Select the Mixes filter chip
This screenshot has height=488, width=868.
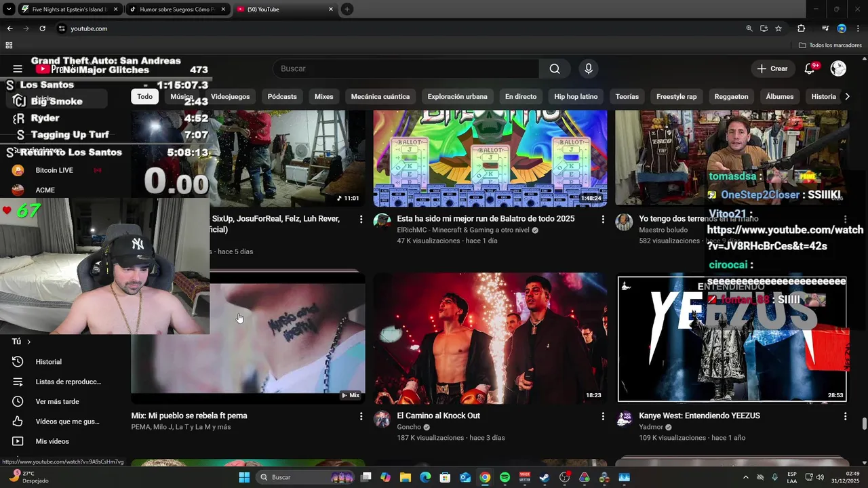click(x=324, y=96)
